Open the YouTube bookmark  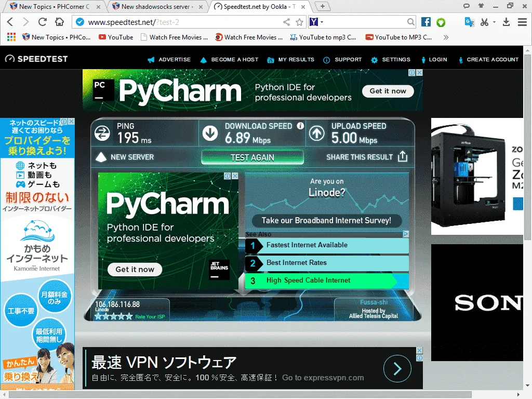tap(116, 37)
